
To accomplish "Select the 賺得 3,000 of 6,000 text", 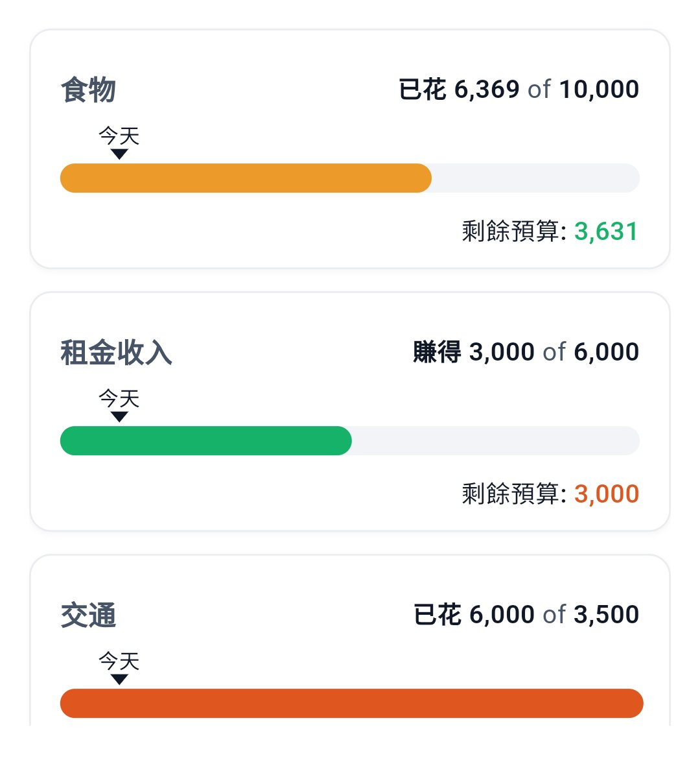I will (x=526, y=352).
